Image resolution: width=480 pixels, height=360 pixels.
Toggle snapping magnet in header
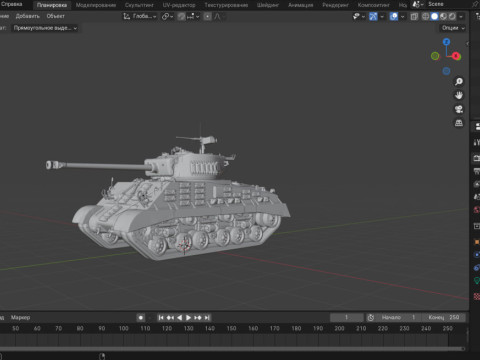181,16
